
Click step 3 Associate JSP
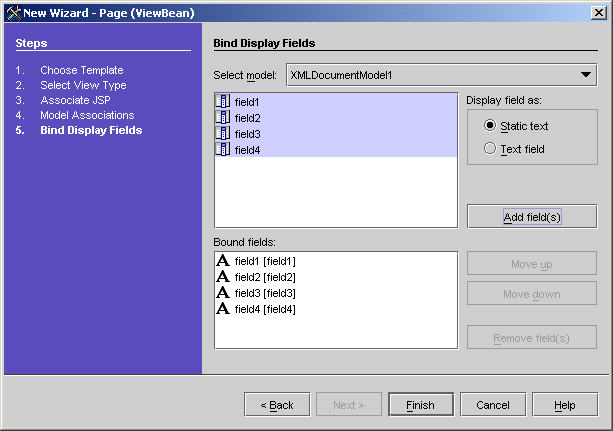coord(75,100)
